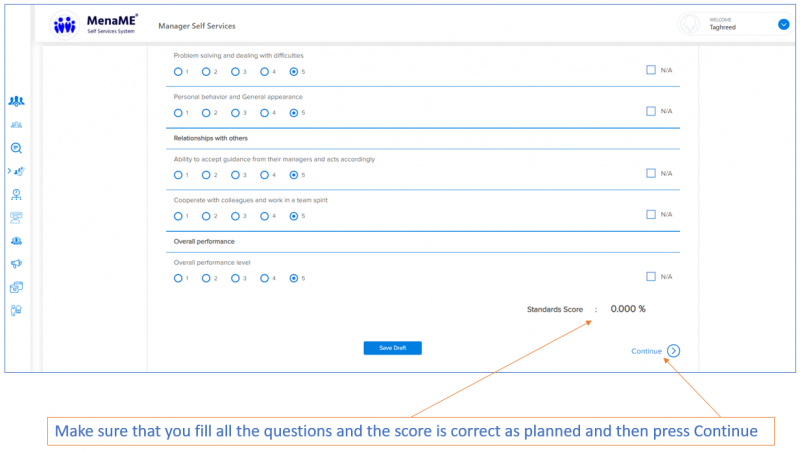The width and height of the screenshot is (800, 452).
Task: Choose rating 4 for accepting guidance
Action: [264, 175]
